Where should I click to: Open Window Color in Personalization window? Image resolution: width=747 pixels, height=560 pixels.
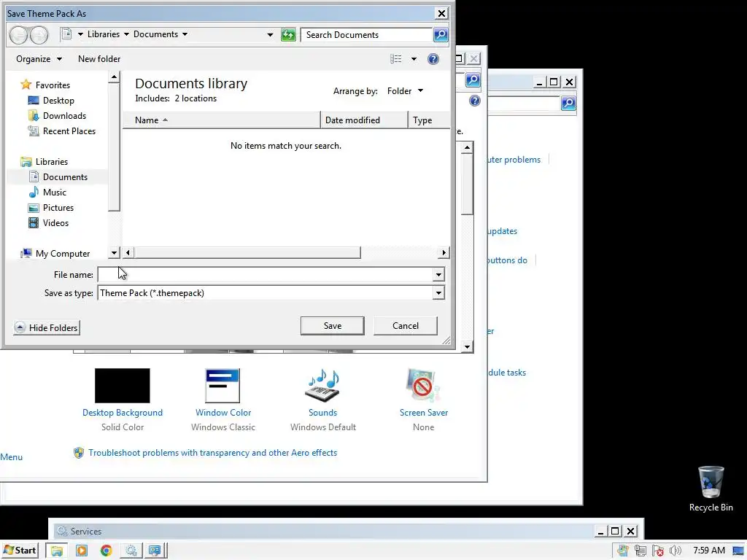coord(223,413)
